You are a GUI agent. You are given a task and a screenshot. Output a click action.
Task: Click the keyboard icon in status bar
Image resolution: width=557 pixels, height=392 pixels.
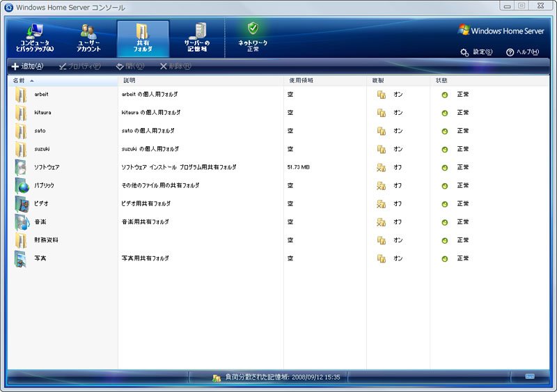pyautogui.click(x=530, y=377)
